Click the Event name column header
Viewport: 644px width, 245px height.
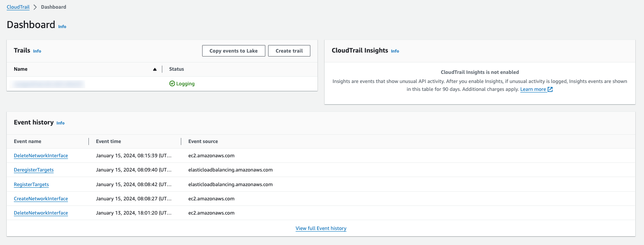point(28,141)
